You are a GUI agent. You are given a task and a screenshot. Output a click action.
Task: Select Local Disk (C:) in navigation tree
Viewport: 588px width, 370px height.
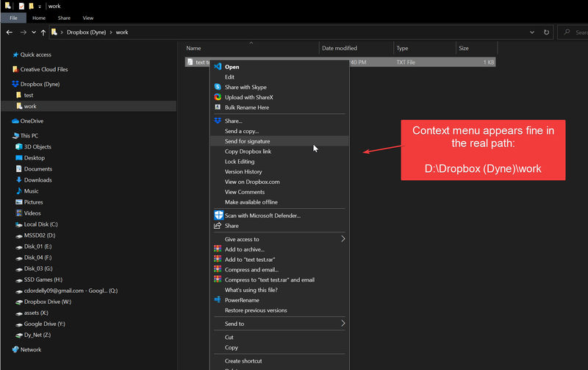tap(41, 224)
